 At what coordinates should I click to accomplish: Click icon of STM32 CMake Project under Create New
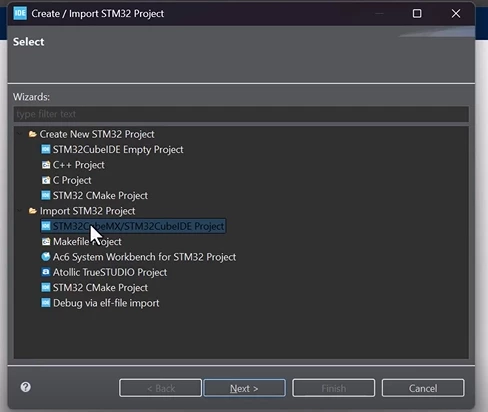click(46, 195)
